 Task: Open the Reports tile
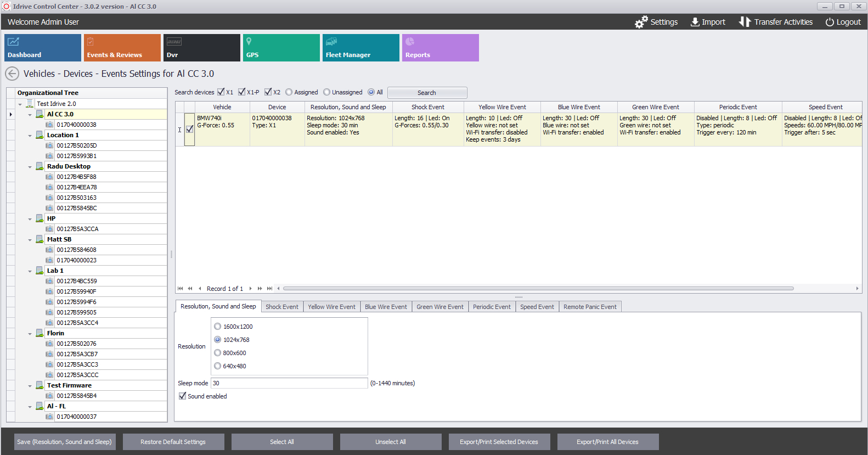[x=440, y=48]
